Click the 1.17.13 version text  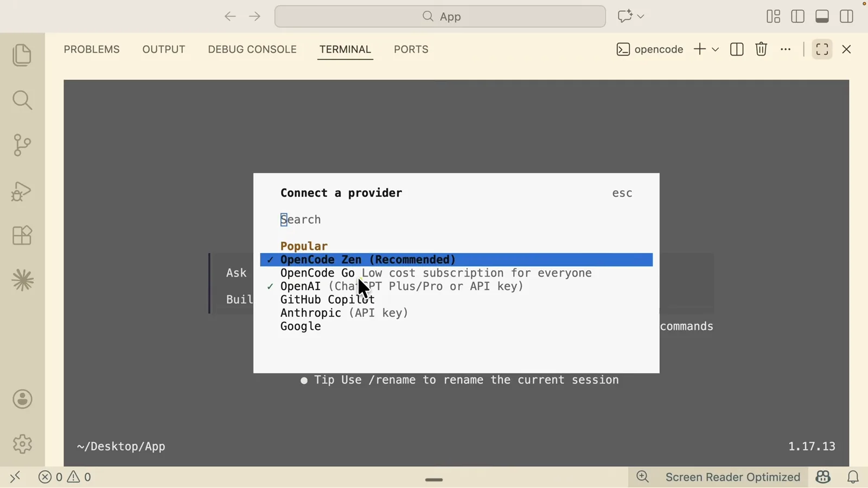pos(812,446)
